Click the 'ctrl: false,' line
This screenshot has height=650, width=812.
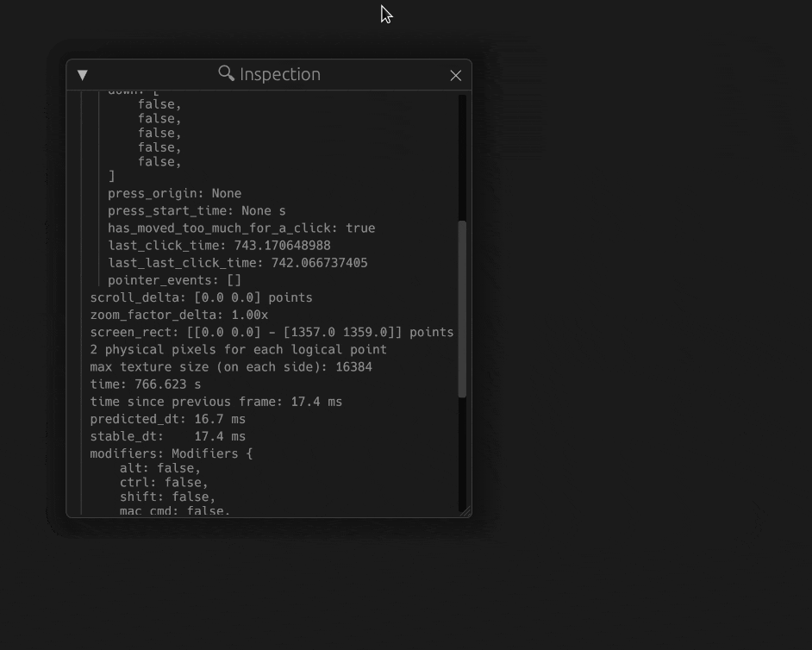point(164,483)
